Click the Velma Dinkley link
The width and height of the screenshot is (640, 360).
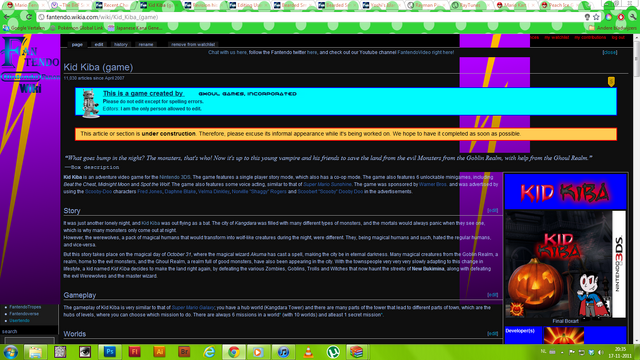click(x=213, y=191)
